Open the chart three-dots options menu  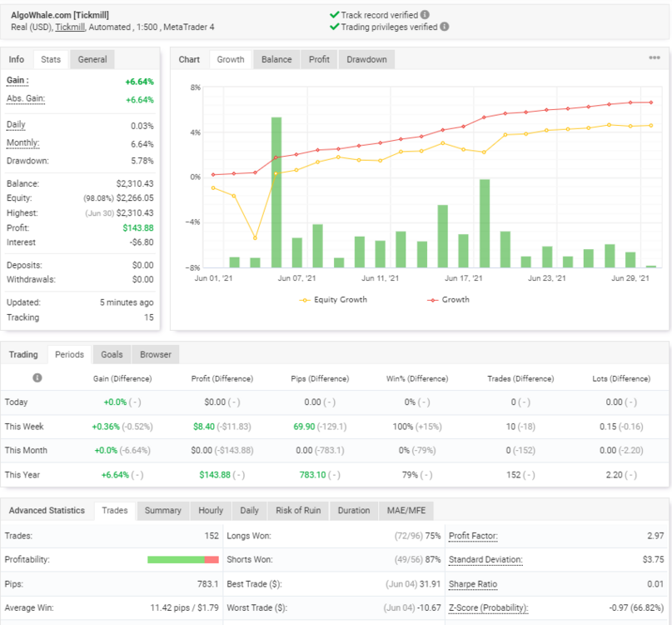[x=654, y=57]
